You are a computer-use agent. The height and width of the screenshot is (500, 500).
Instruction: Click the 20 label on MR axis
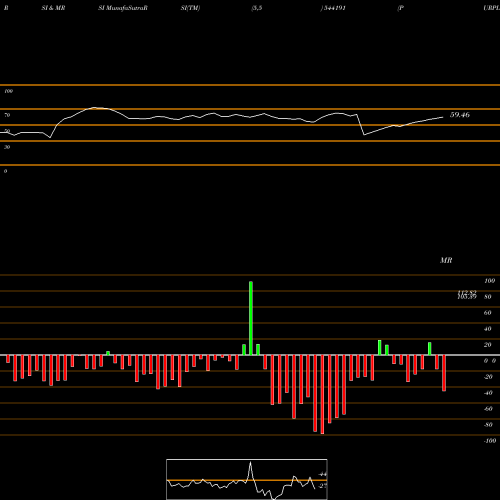[x=488, y=345]
